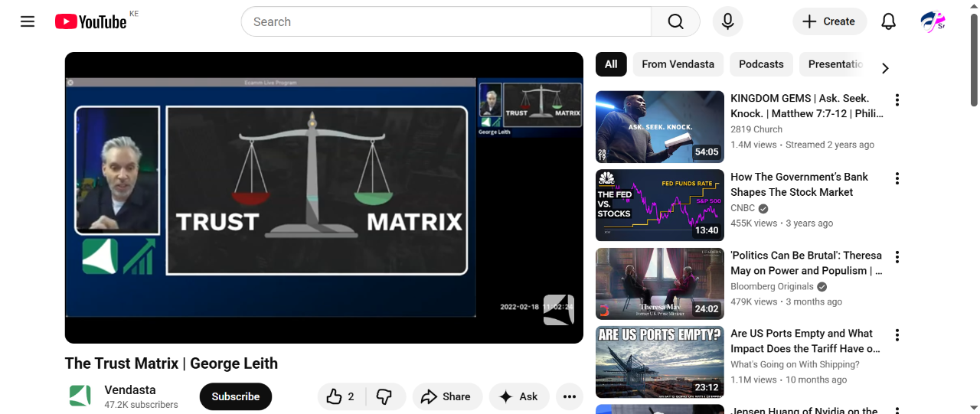This screenshot has height=414, width=980.
Task: Start voice search with microphone icon
Action: [727, 21]
